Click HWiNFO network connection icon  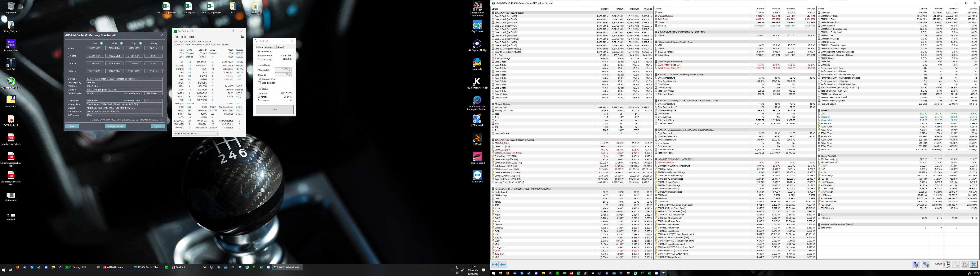tap(926, 264)
